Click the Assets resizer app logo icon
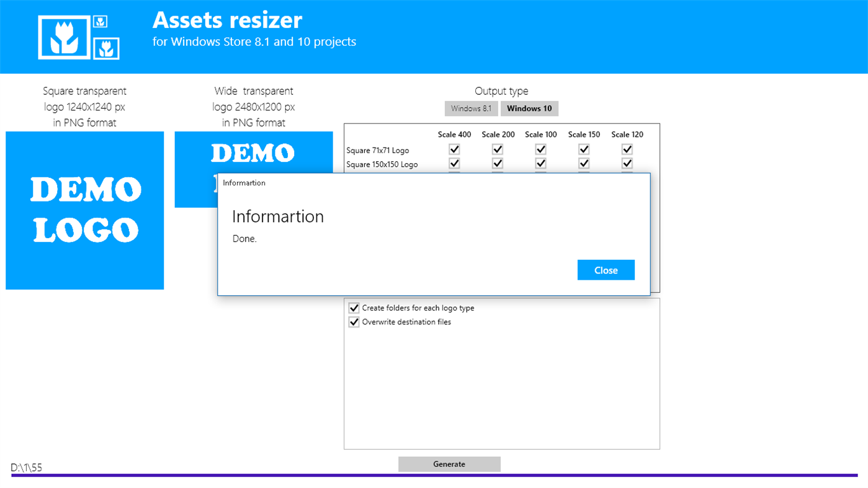The image size is (868, 488). [79, 37]
